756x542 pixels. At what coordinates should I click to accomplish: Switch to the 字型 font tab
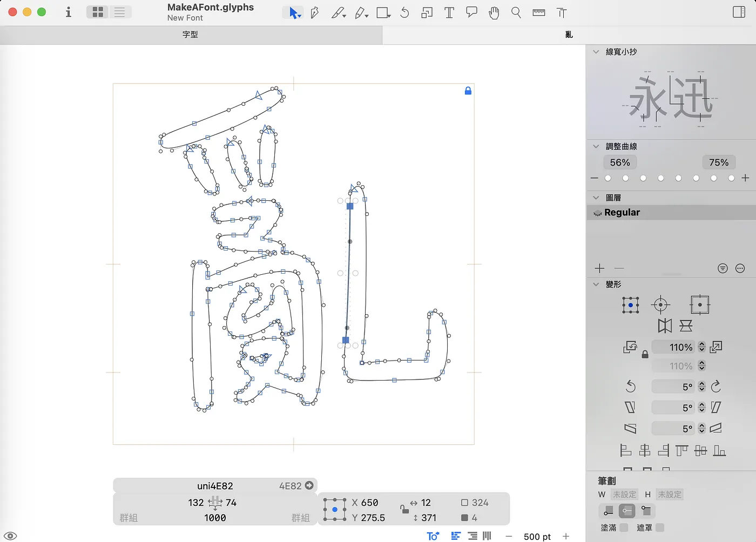[190, 35]
